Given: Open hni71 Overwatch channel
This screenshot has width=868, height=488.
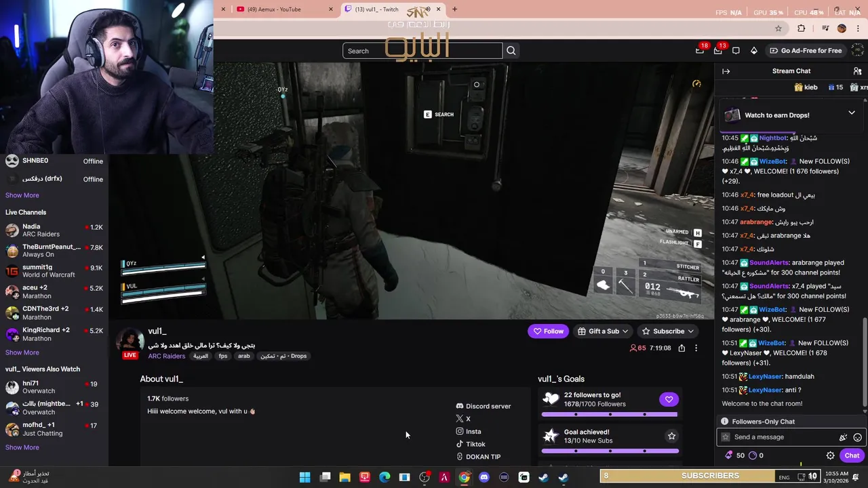Looking at the screenshot, I should coord(54,387).
